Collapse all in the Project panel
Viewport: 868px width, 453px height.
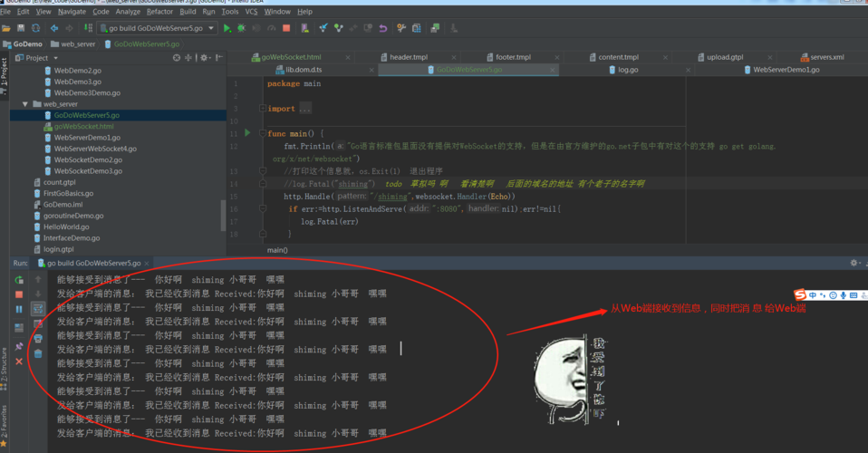(x=188, y=58)
